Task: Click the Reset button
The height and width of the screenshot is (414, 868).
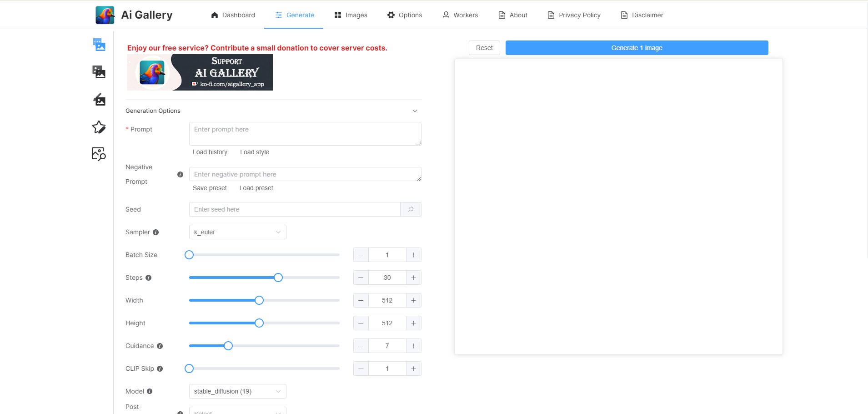Action: tap(484, 48)
